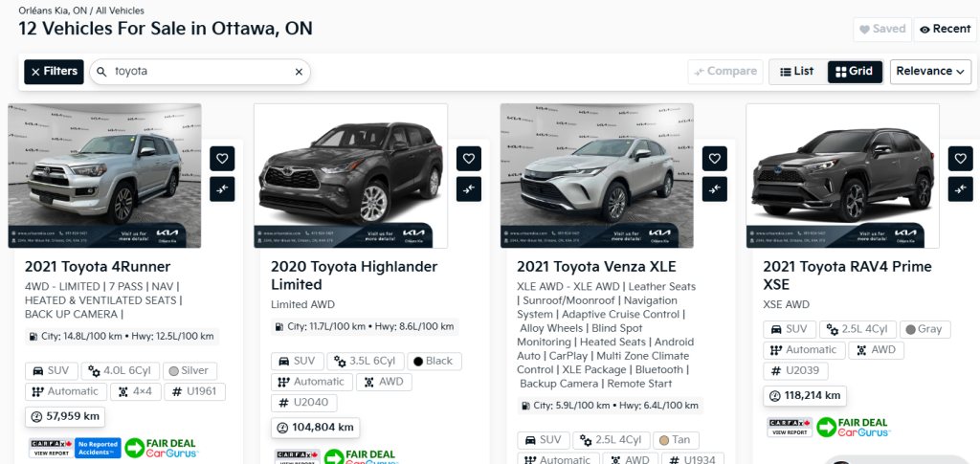Switch to List view
This screenshot has width=980, height=464.
[796, 72]
